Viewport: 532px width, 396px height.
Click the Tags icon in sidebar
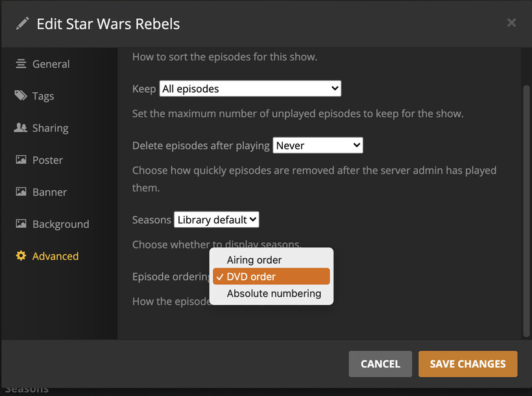(x=21, y=95)
